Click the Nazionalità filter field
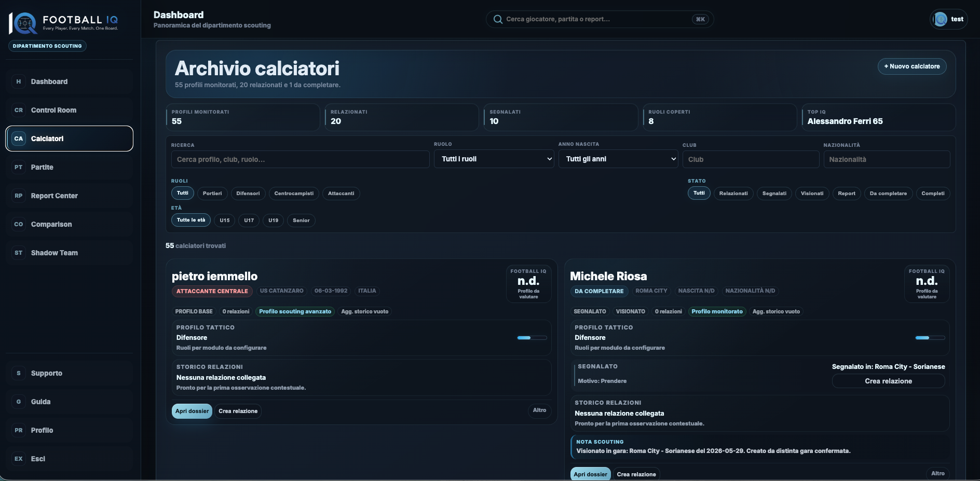This screenshot has width=980, height=481. tap(887, 159)
